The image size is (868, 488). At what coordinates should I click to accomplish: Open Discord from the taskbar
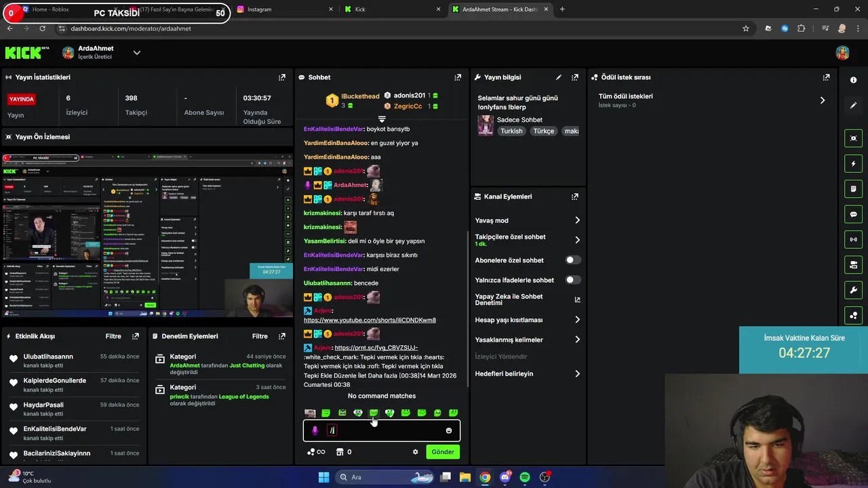click(505, 477)
